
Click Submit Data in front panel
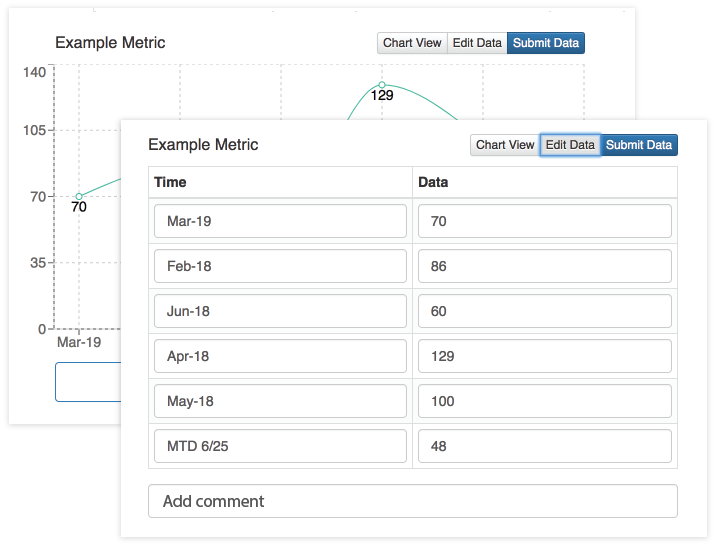(x=639, y=145)
